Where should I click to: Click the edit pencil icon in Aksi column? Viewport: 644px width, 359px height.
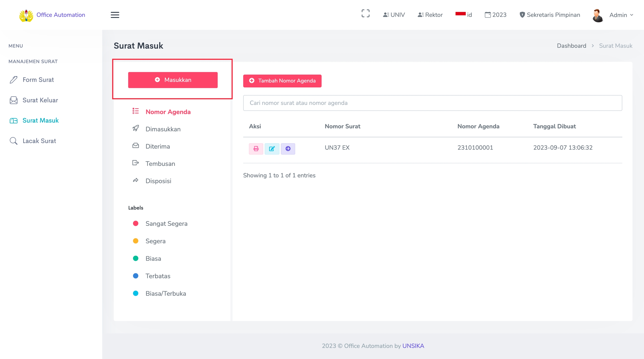272,149
